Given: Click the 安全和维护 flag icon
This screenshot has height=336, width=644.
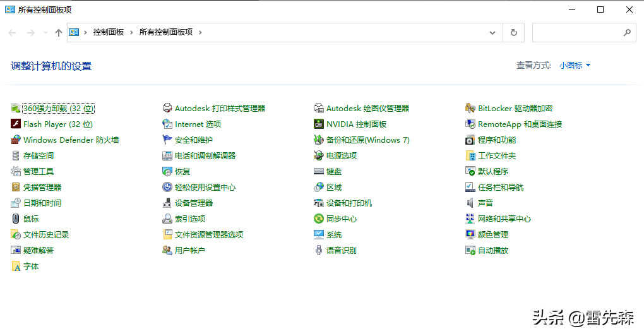Looking at the screenshot, I should [167, 140].
